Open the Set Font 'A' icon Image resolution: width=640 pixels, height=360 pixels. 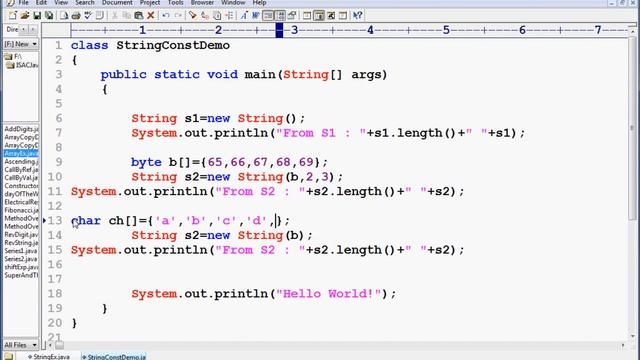(x=244, y=16)
